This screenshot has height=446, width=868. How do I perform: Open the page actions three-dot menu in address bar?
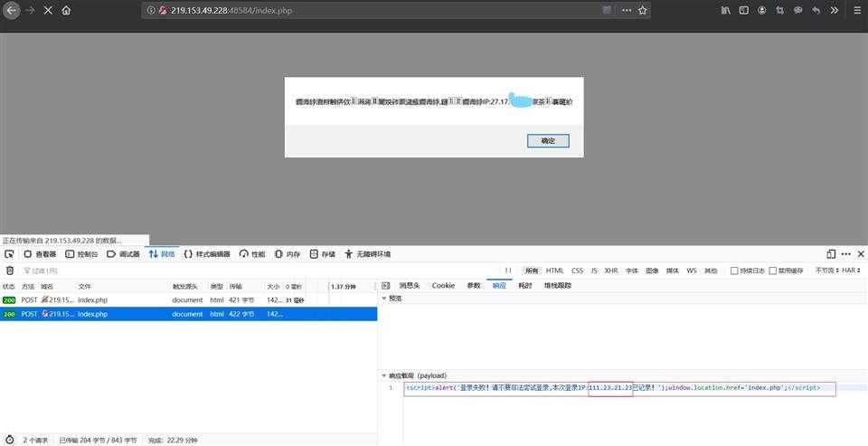626,11
